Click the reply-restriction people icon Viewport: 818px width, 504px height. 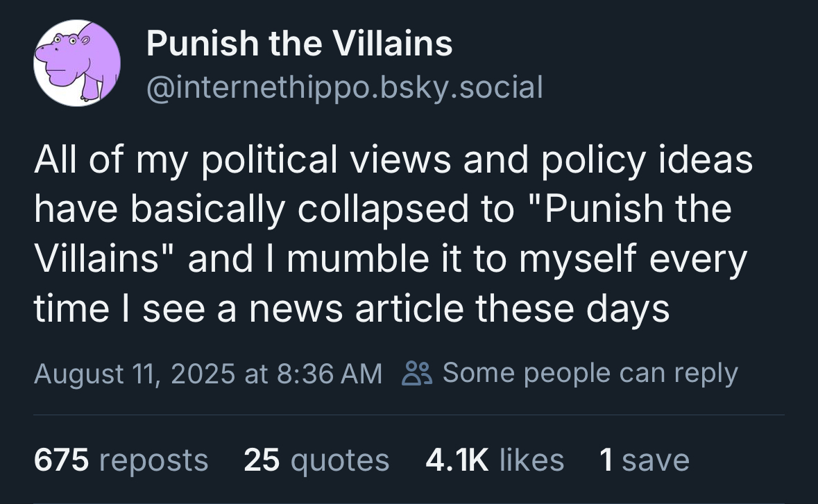click(417, 373)
